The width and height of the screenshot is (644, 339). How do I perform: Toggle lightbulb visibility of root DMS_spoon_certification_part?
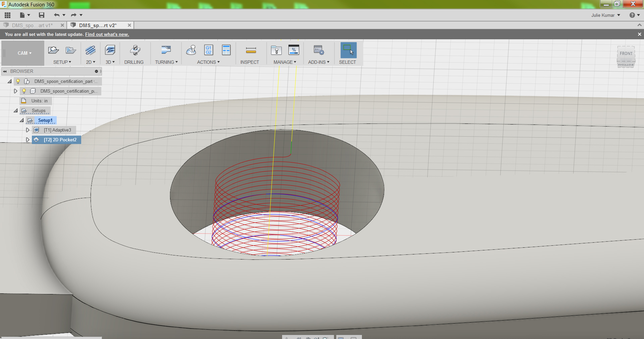coord(18,81)
